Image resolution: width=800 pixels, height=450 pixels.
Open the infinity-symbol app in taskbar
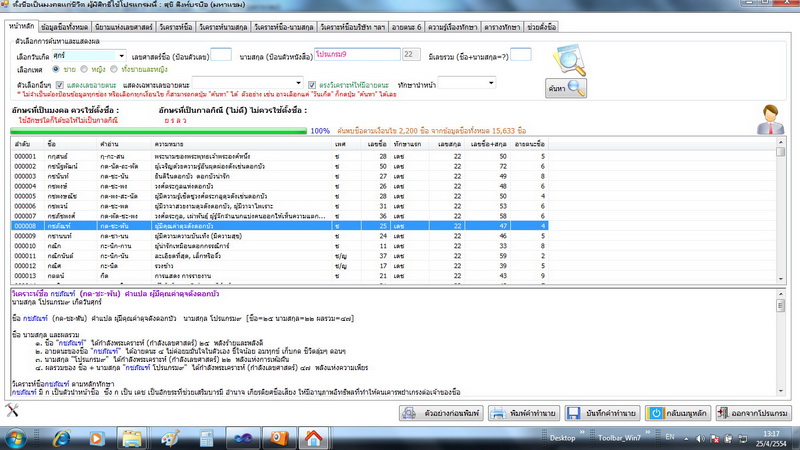pos(243,438)
